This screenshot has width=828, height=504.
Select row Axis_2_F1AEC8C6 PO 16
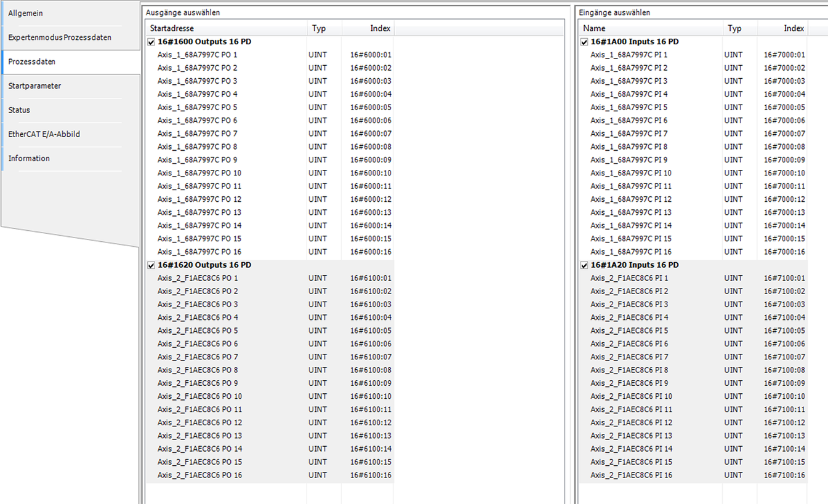pyautogui.click(x=199, y=475)
